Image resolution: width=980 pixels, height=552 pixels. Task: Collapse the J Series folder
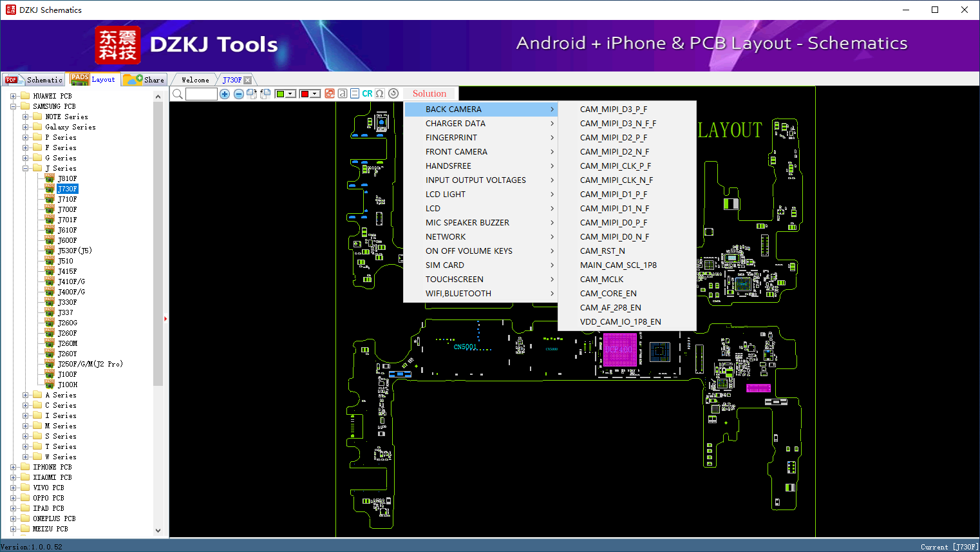pos(26,168)
